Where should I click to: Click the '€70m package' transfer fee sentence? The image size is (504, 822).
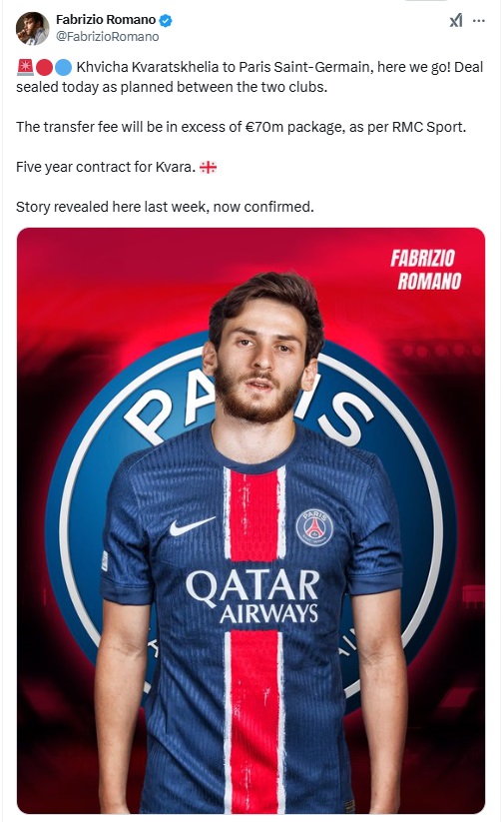241,127
